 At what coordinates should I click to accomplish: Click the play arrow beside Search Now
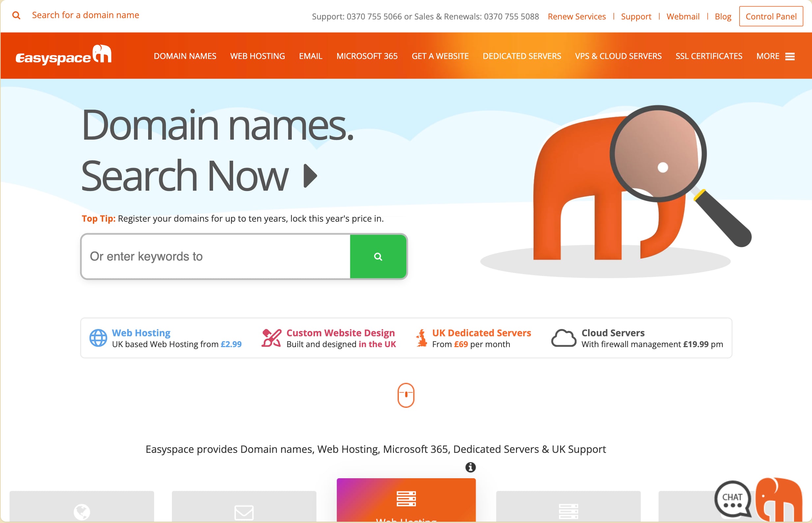[310, 176]
